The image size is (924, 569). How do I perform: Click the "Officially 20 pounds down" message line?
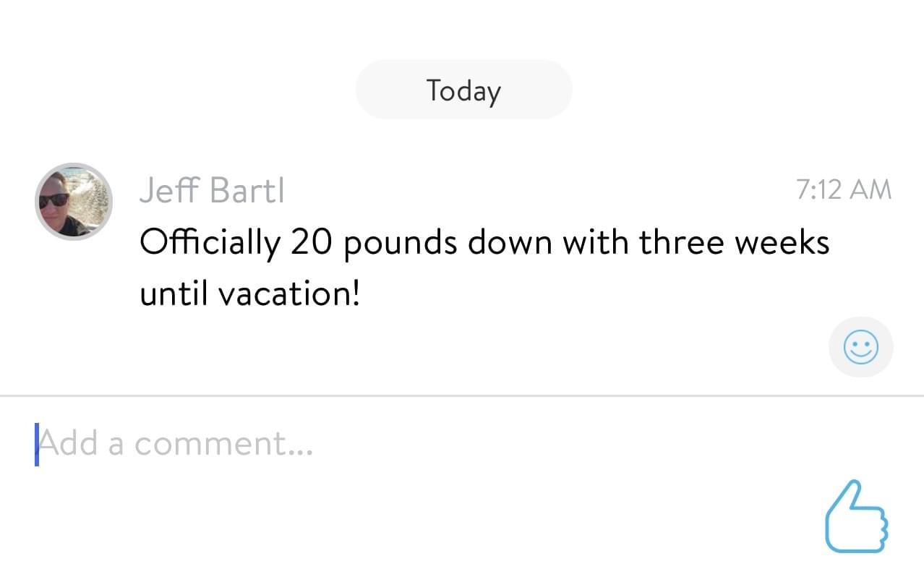[484, 243]
